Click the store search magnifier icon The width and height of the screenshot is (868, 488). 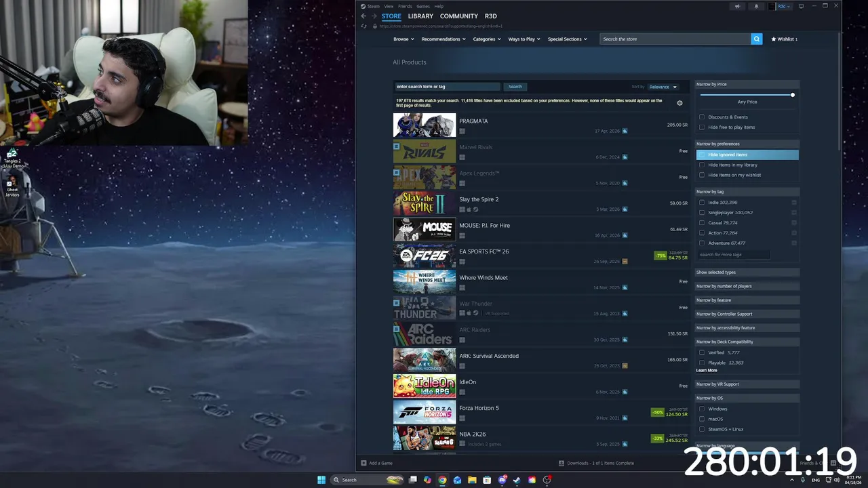pyautogui.click(x=756, y=39)
